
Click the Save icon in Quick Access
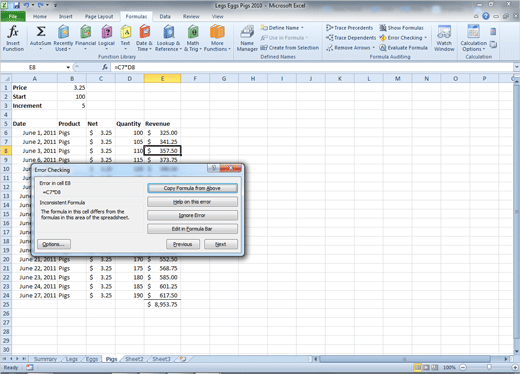(17, 5)
